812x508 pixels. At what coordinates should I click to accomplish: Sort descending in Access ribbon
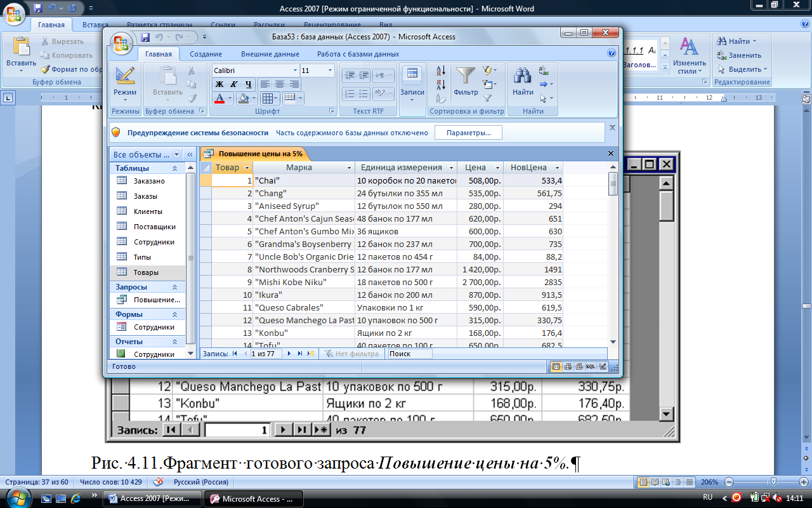tap(441, 84)
